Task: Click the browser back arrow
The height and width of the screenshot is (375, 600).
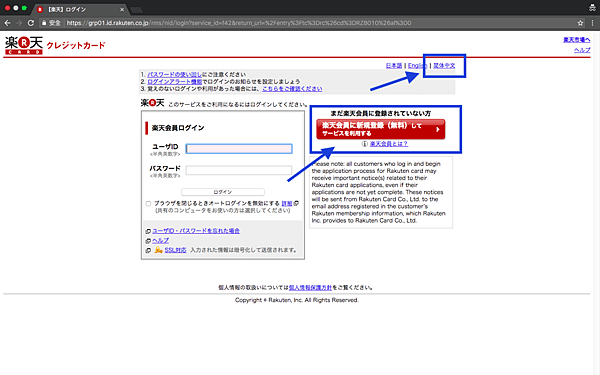Action: pyautogui.click(x=7, y=23)
